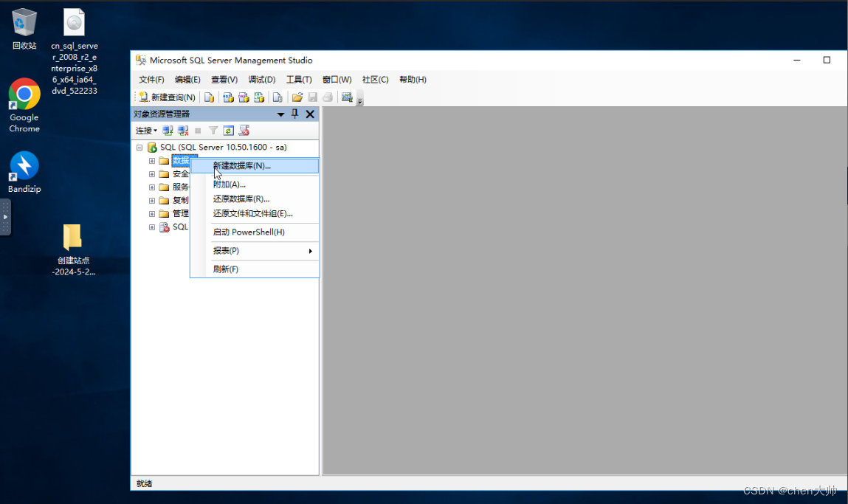Select the 管理 folder in the tree
Image resolution: width=848 pixels, height=504 pixels.
(x=181, y=213)
